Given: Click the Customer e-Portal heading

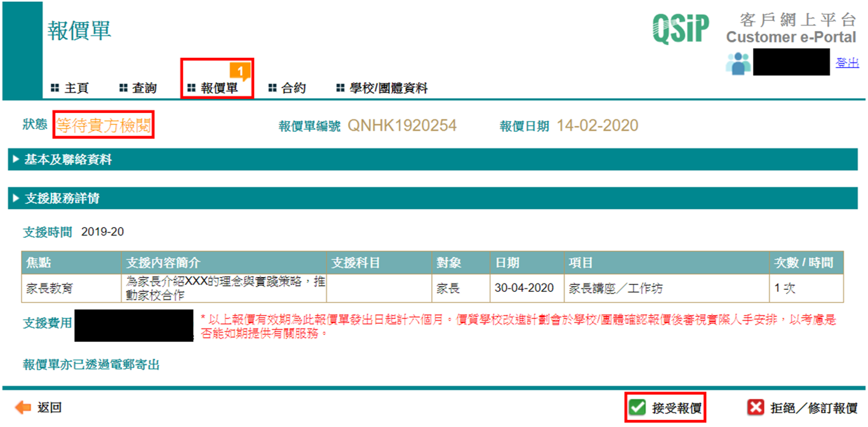Looking at the screenshot, I should click(791, 37).
